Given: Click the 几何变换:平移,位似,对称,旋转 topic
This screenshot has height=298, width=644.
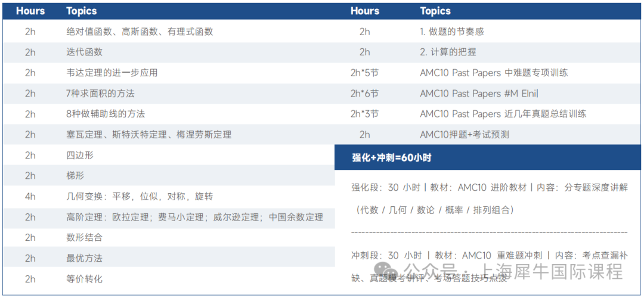Looking at the screenshot, I should pos(139,196).
